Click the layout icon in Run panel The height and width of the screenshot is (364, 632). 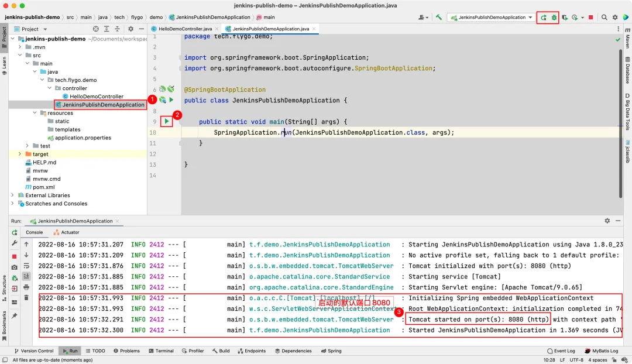point(15,302)
